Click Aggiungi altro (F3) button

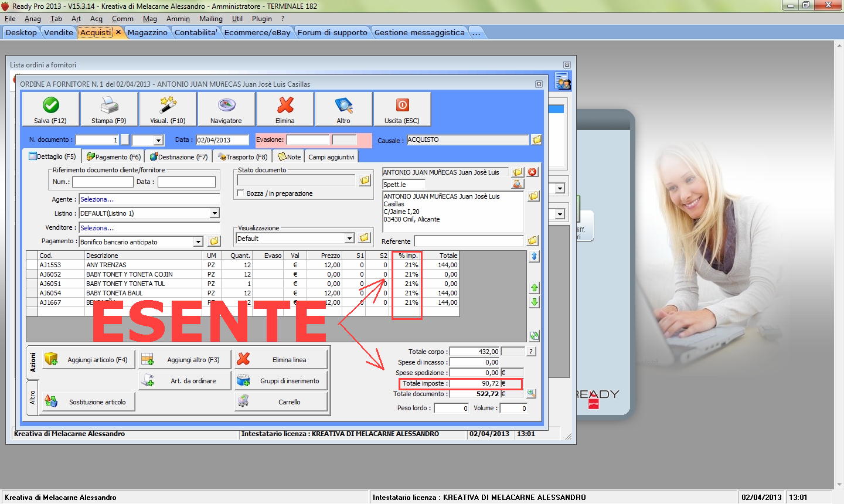[x=185, y=360]
